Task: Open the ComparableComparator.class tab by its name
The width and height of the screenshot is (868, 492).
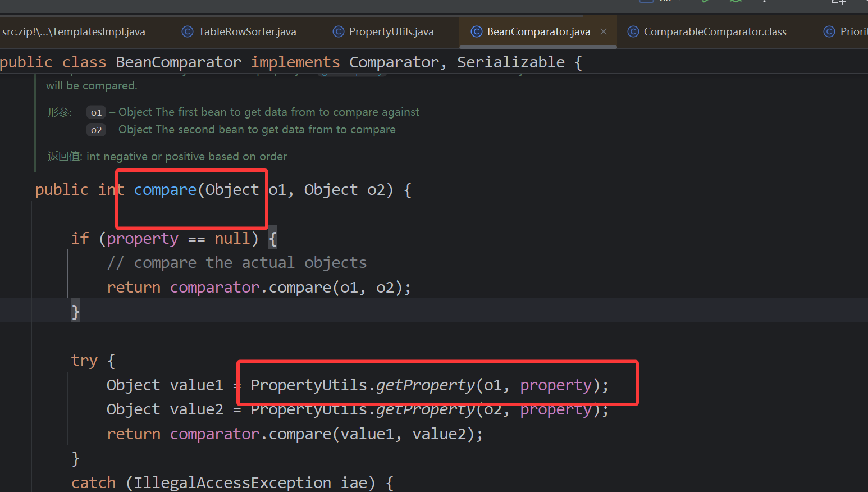Action: coord(715,32)
